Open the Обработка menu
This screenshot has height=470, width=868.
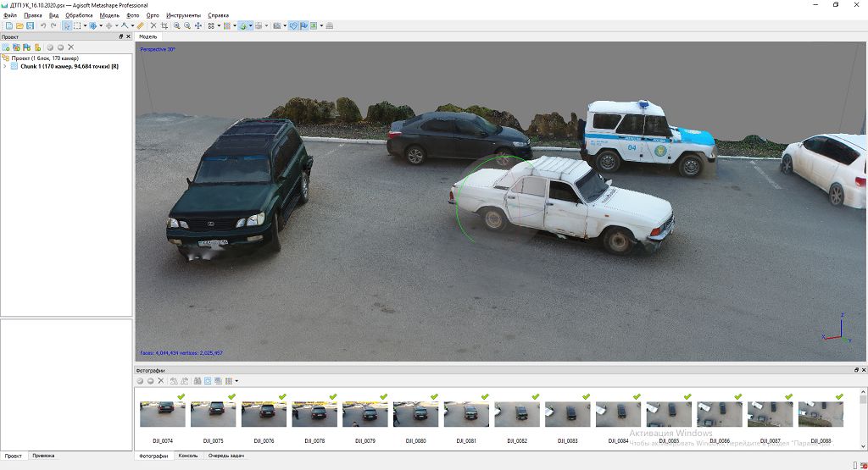point(78,15)
